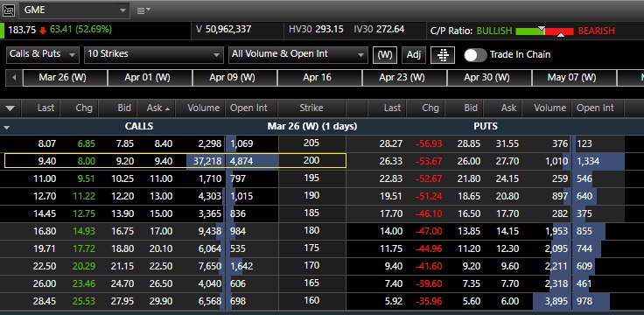Sort by calls Open Int column header

251,108
